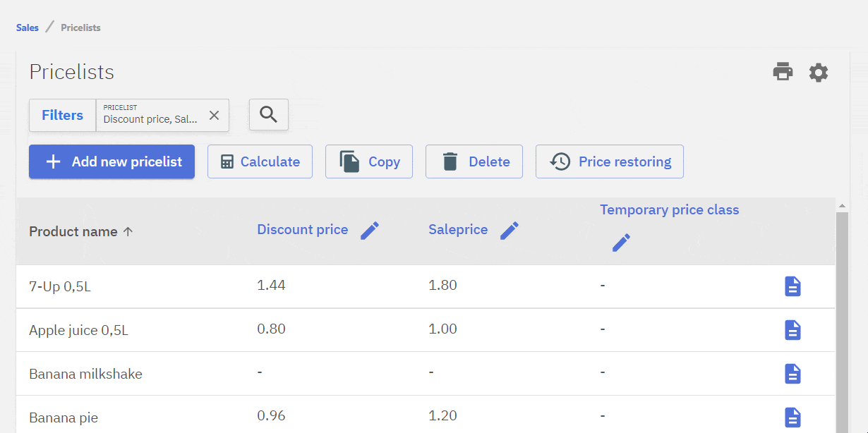Open Price restoring
The image size is (868, 433).
point(609,161)
